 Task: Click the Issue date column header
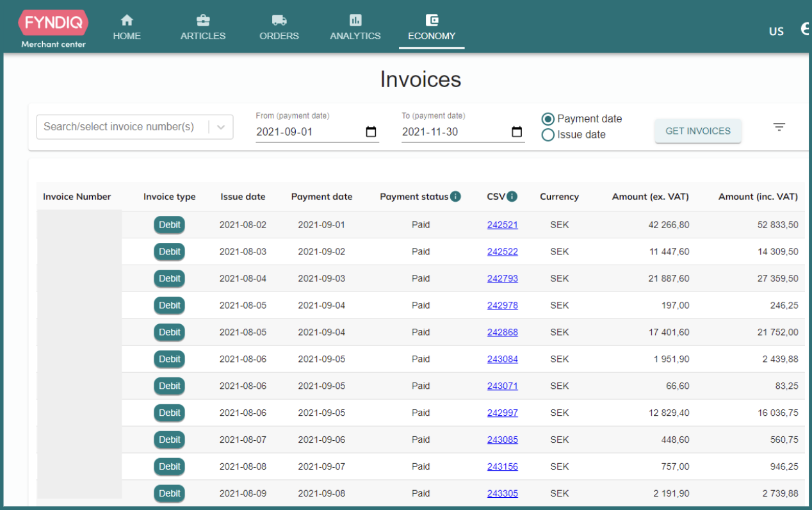point(243,197)
